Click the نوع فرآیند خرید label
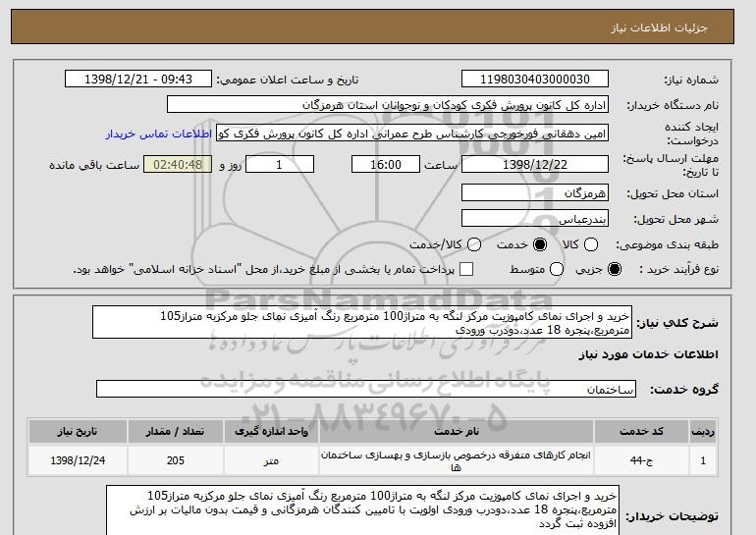The image size is (756, 535). click(x=678, y=269)
